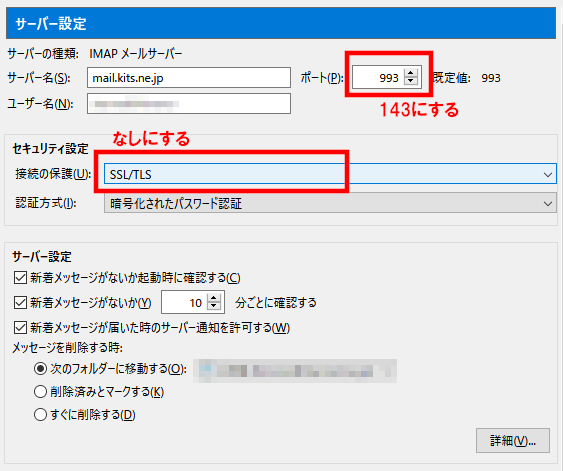The image size is (563, 471).
Task: Open the 接続の保護 SSL/TLS dropdown
Action: (330, 174)
